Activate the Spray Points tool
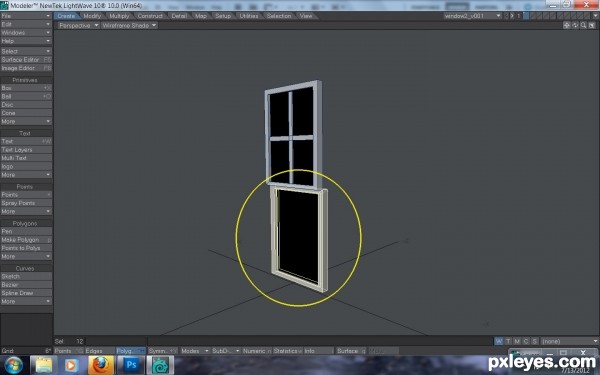The width and height of the screenshot is (600, 375). pos(26,203)
